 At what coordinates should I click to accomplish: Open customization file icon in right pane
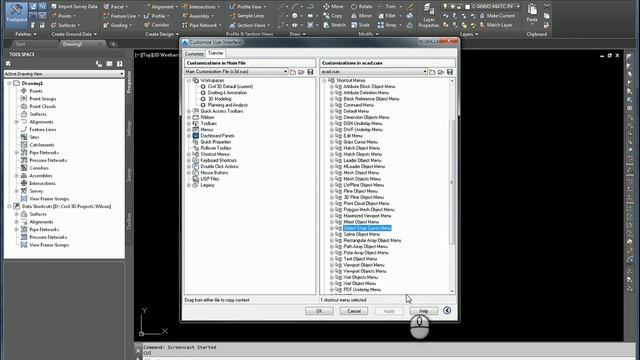coord(441,72)
